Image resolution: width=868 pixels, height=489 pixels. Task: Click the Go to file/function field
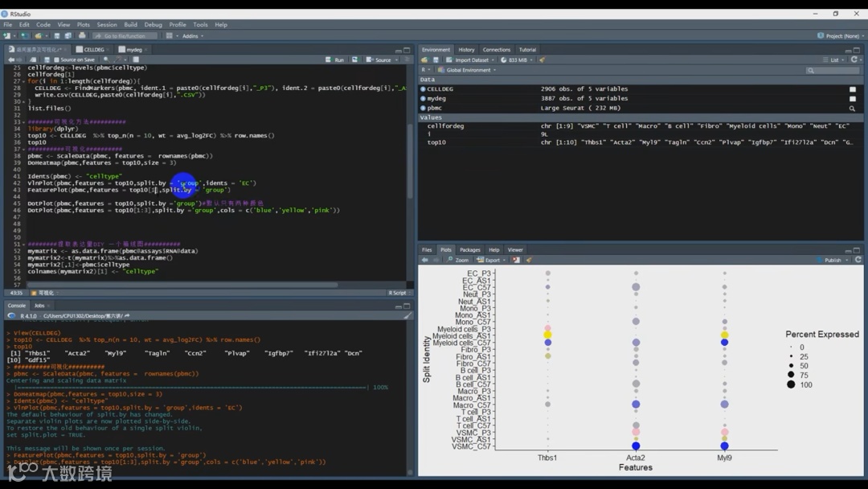pos(125,36)
